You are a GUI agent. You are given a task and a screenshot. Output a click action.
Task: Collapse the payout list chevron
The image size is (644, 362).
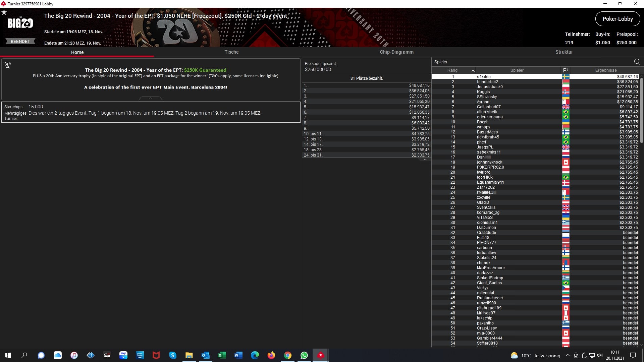pyautogui.click(x=425, y=160)
